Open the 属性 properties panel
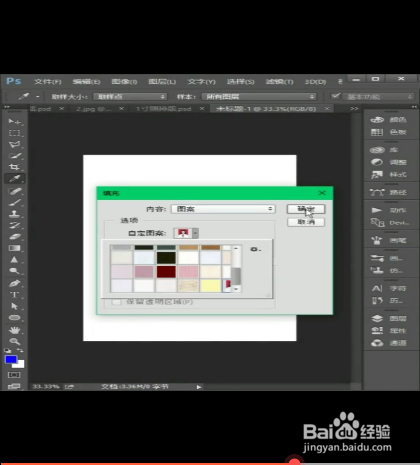The width and height of the screenshot is (420, 465). [389, 331]
